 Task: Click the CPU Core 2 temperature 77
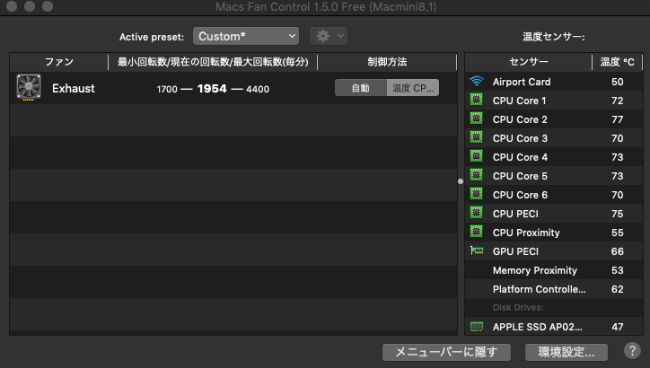[617, 119]
